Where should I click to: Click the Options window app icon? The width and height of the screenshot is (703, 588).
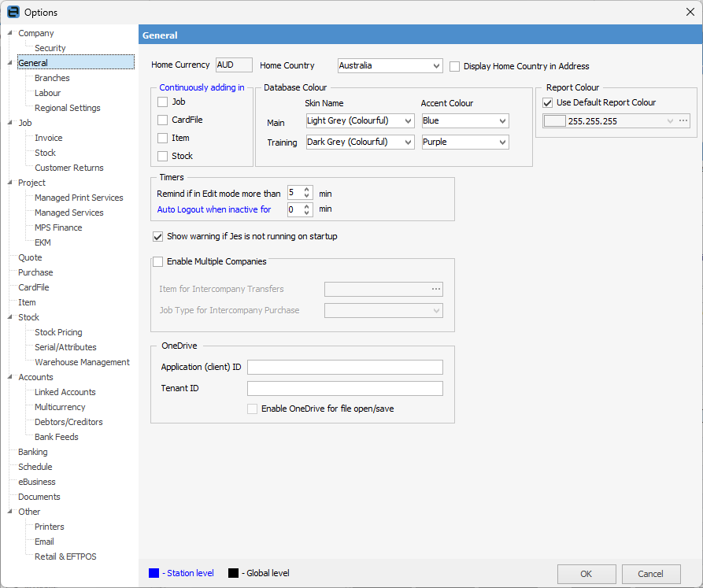(13, 12)
